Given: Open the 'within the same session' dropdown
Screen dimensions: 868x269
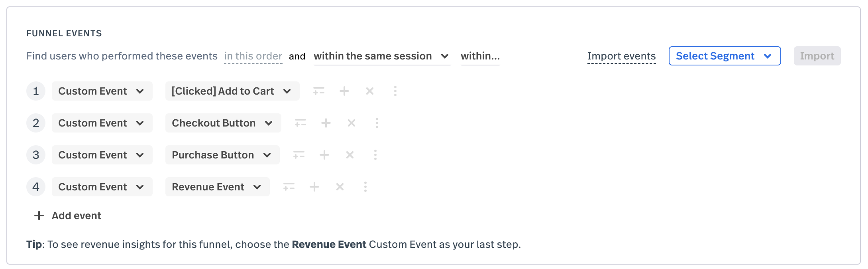Looking at the screenshot, I should pos(381,56).
